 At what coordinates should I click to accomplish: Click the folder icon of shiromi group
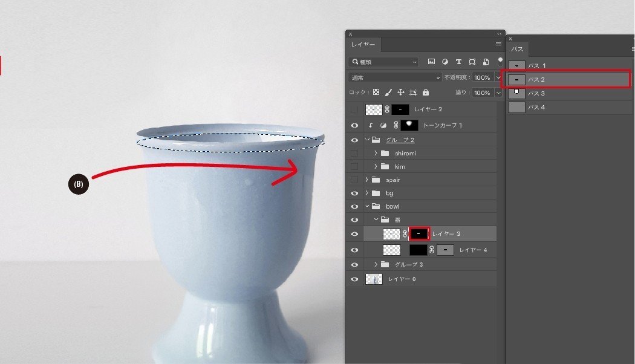385,153
